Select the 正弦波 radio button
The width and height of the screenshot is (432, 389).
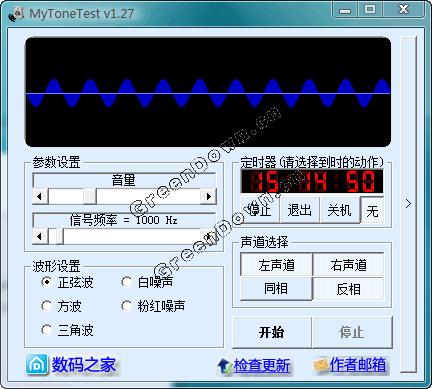coord(47,282)
